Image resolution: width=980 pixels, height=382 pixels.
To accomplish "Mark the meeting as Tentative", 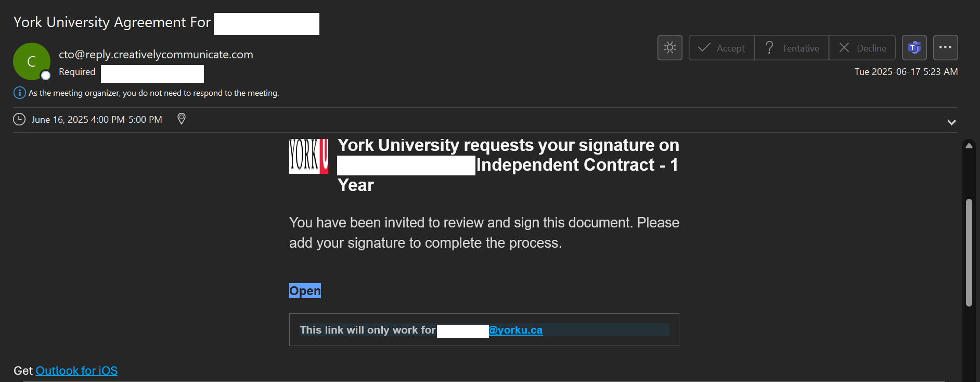I will click(792, 48).
